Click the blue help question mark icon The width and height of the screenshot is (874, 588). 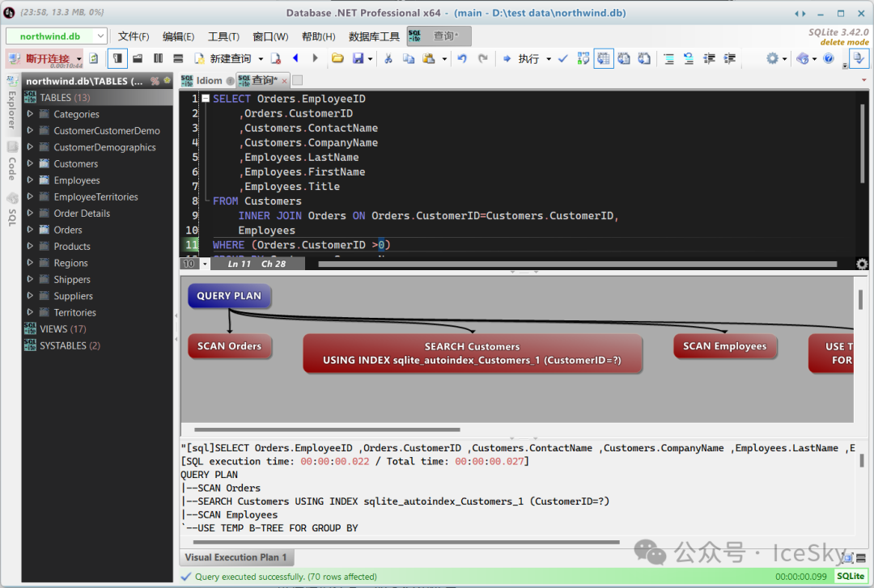(828, 58)
